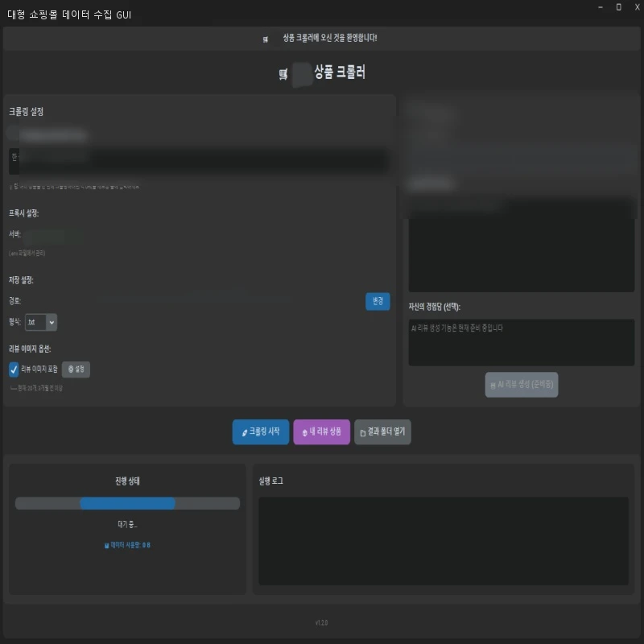Image resolution: width=644 pixels, height=644 pixels.
Task: Click the 진행 상태 progress bar
Action: pyautogui.click(x=127, y=503)
